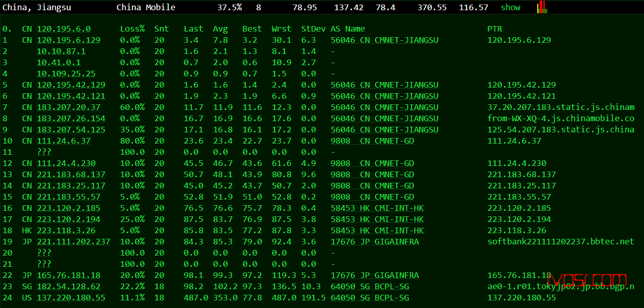Open AS link 58453 HK CMI-INT-HK at hop 18

(x=377, y=231)
